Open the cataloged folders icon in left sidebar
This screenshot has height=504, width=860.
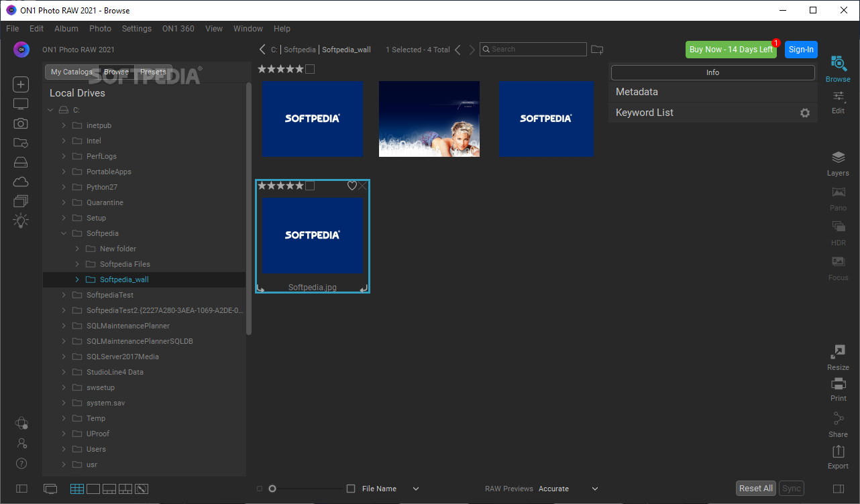[x=21, y=143]
